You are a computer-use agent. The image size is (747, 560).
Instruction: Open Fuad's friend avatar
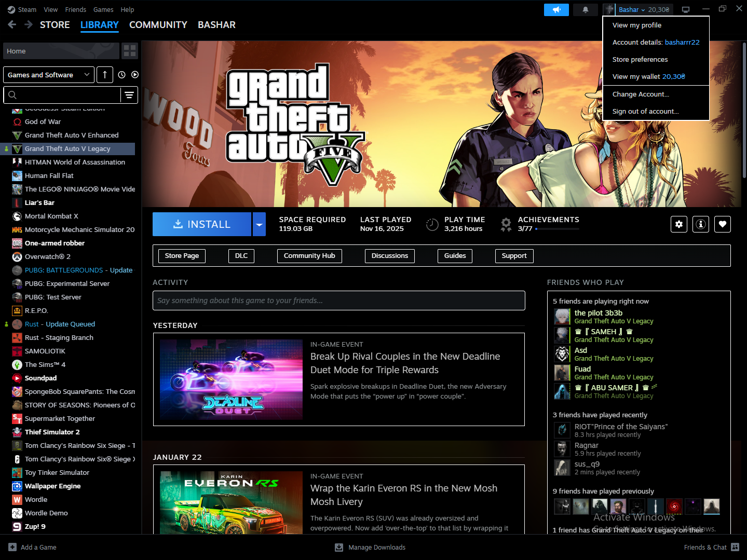(562, 373)
